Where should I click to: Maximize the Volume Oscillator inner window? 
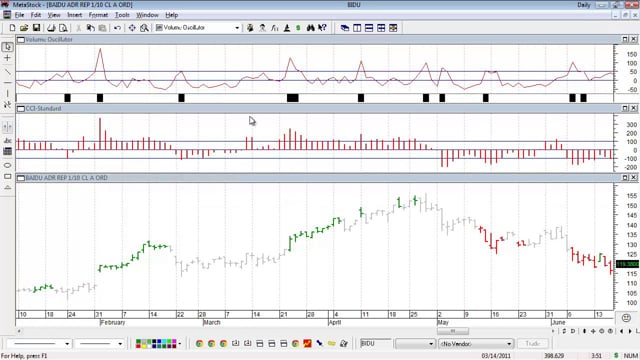625,39
